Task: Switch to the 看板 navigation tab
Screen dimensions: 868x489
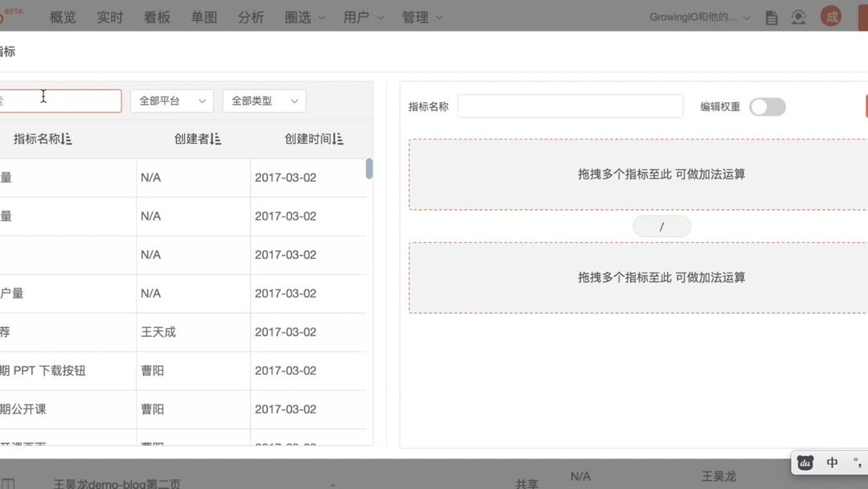Action: coord(157,16)
